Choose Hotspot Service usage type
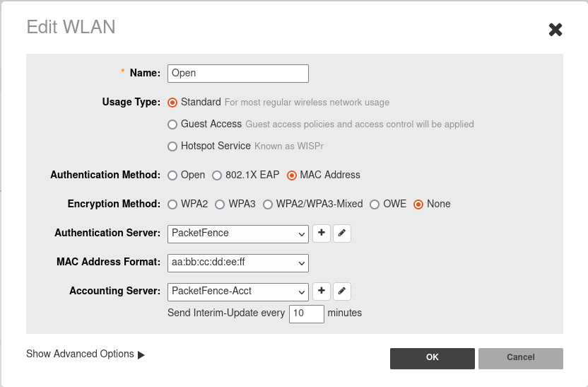 (172, 146)
